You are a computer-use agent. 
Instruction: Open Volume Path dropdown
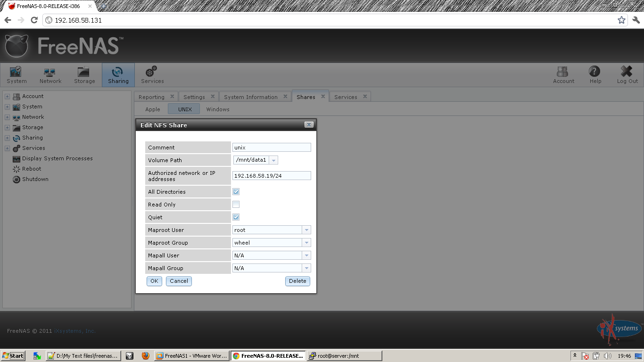[x=273, y=160]
